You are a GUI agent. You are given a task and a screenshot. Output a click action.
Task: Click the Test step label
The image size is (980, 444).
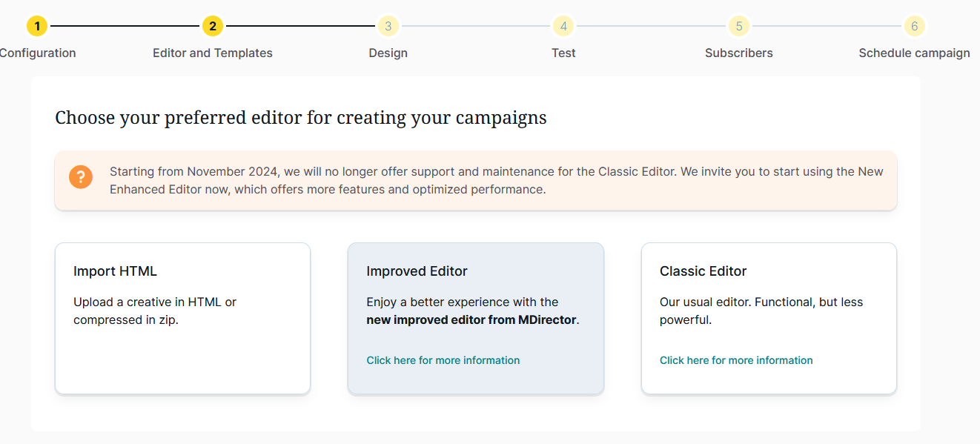[563, 53]
